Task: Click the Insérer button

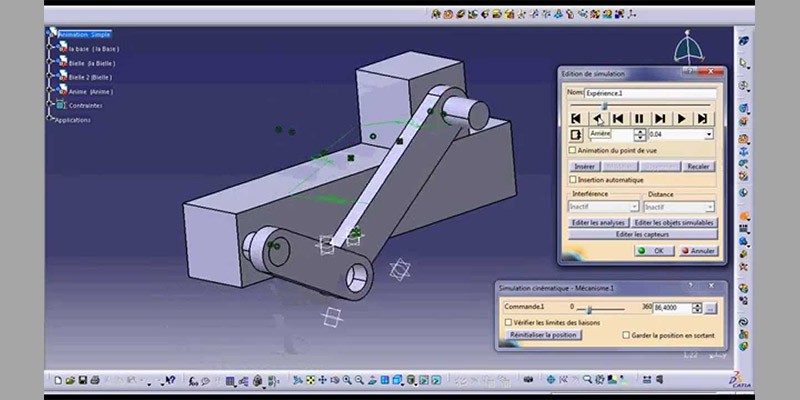Action: (584, 166)
